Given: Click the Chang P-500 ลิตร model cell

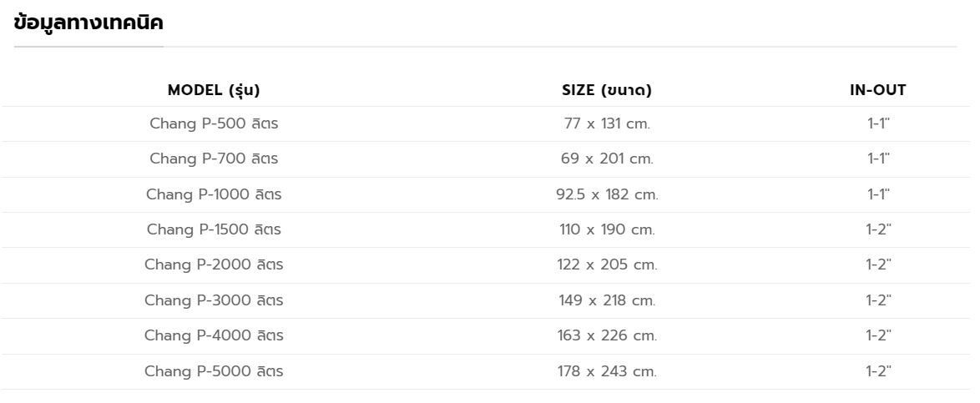Looking at the screenshot, I should pos(214,123).
